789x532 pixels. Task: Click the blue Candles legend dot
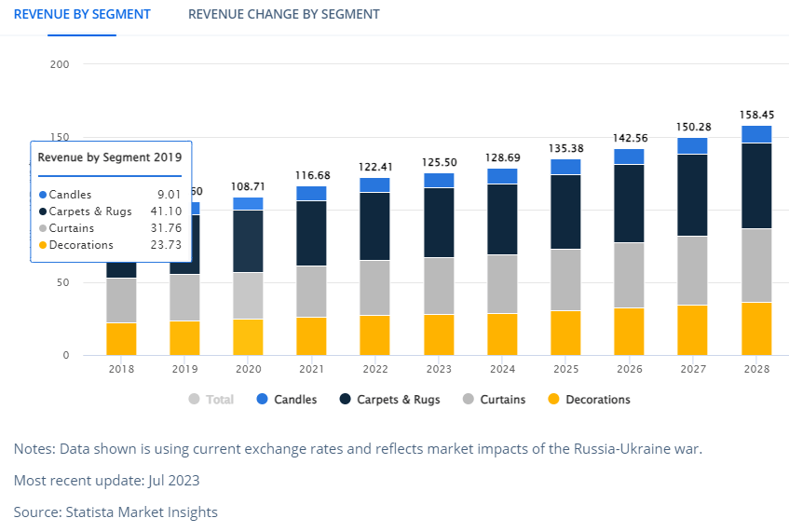click(x=262, y=399)
